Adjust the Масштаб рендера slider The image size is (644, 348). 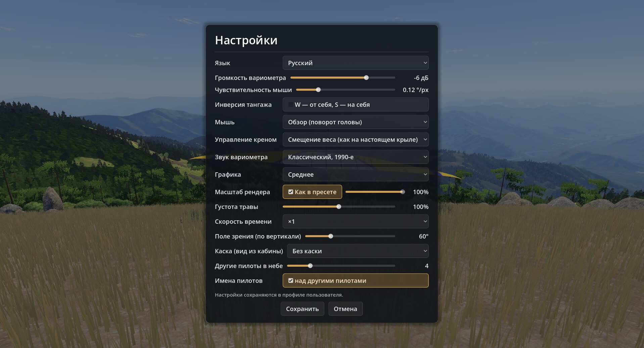click(x=375, y=192)
